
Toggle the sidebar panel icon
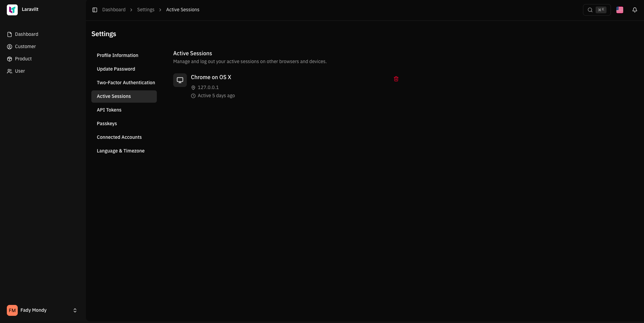pyautogui.click(x=95, y=10)
